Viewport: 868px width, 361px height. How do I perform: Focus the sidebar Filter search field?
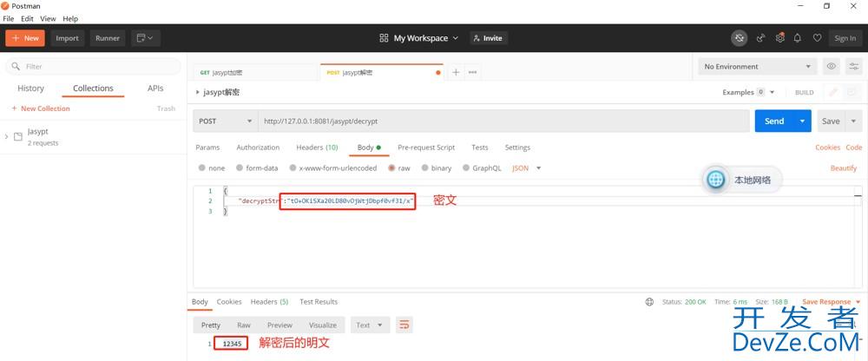pos(93,67)
